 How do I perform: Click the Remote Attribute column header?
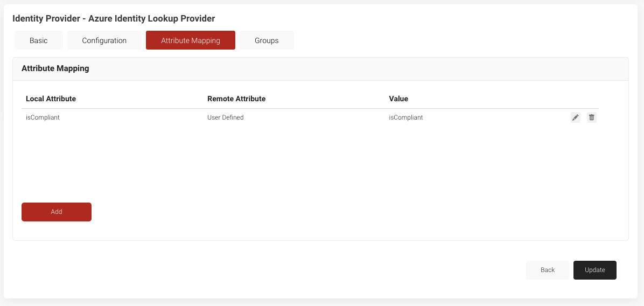point(236,99)
